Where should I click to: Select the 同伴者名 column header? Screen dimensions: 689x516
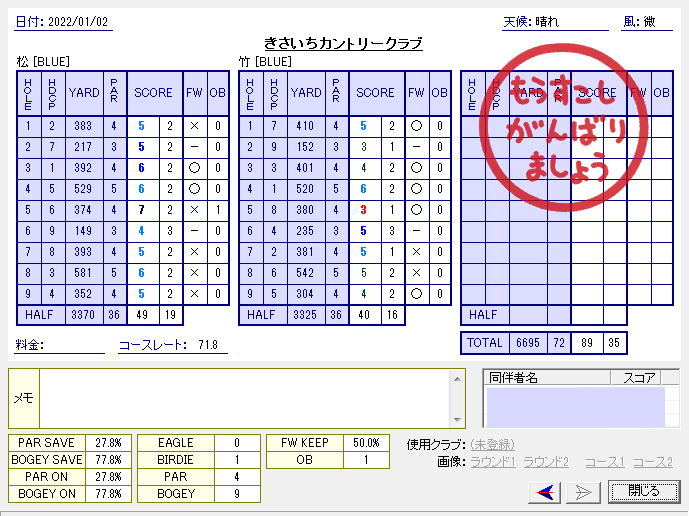(x=546, y=377)
